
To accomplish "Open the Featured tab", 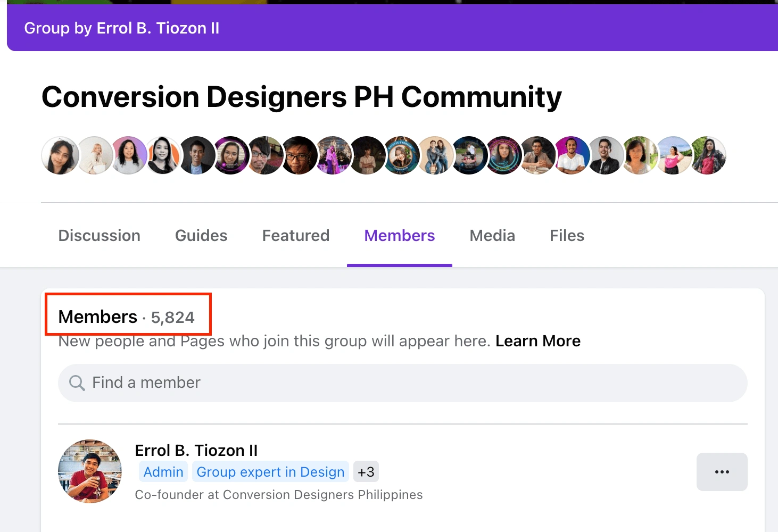I will (x=296, y=236).
